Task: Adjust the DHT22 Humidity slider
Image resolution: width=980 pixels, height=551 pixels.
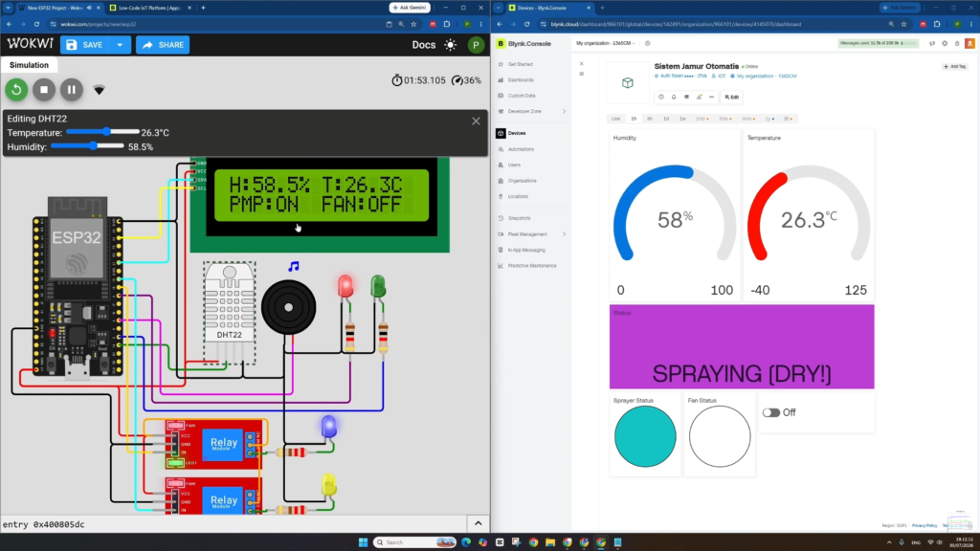Action: click(87, 146)
